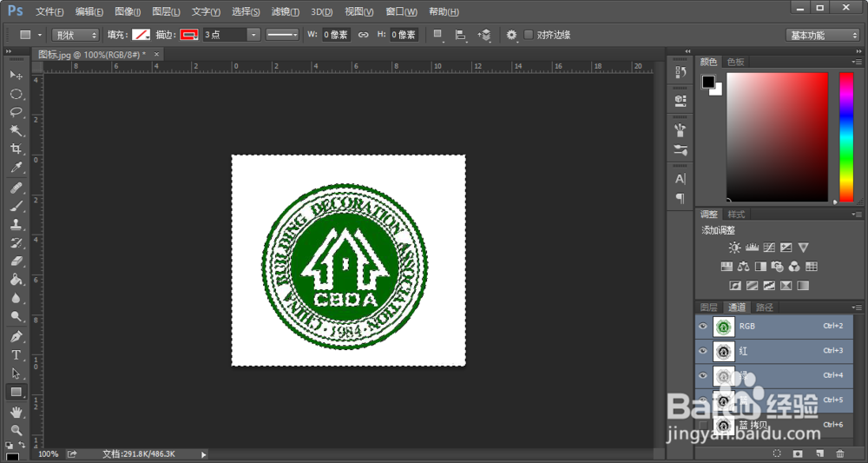Add a Curves adjustment

point(769,248)
